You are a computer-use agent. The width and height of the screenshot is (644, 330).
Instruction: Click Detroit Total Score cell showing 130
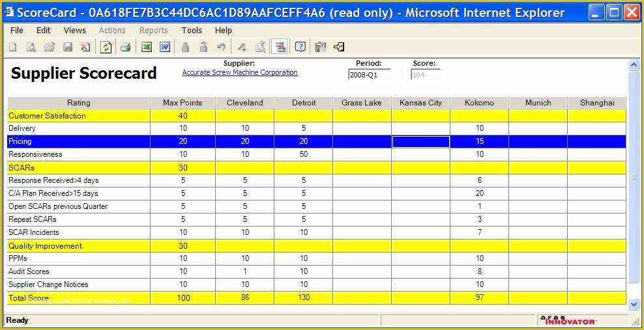click(x=304, y=297)
